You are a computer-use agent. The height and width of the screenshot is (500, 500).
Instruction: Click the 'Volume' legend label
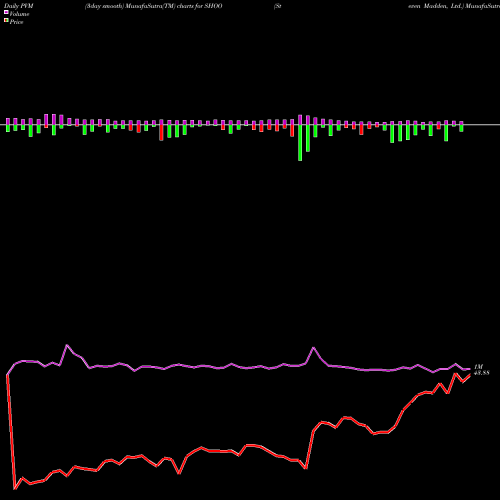point(19,14)
